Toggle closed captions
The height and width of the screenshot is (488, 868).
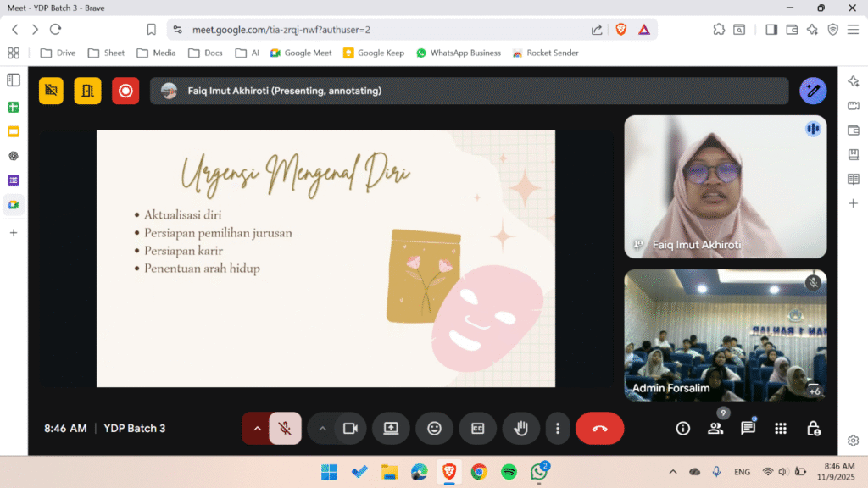(x=477, y=429)
